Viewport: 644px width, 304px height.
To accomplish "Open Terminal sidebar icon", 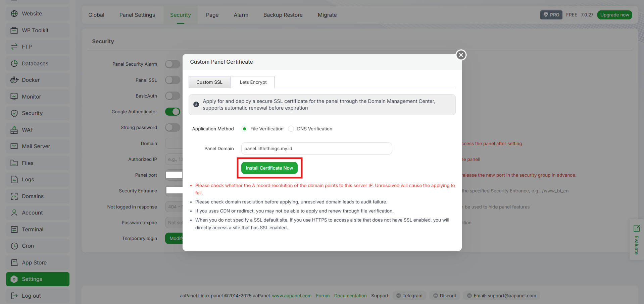I will click(x=14, y=229).
